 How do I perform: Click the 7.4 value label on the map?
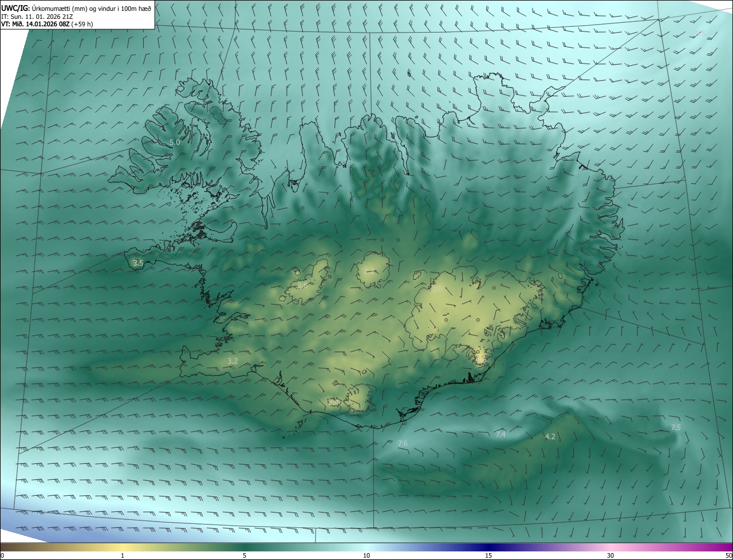tap(501, 435)
